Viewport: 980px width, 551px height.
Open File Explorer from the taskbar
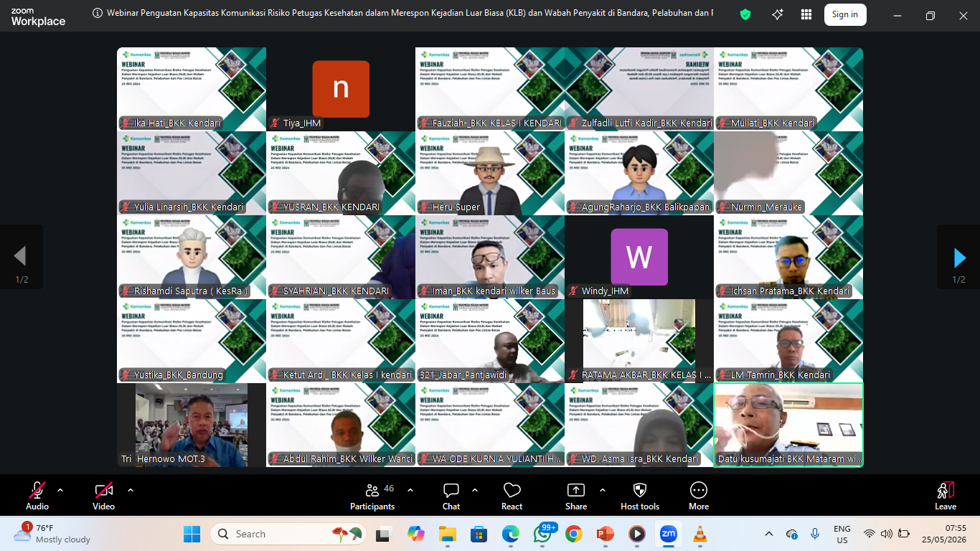tap(447, 534)
